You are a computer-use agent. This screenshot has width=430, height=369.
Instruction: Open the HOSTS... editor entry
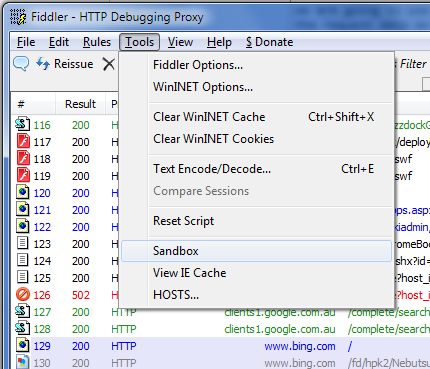point(257,295)
